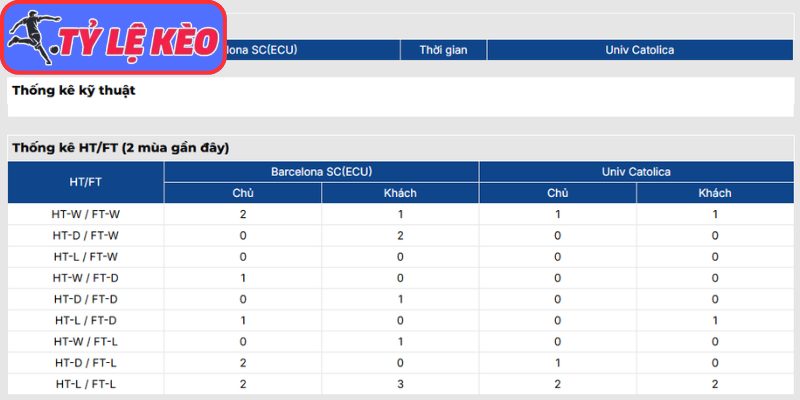Viewport: 800px width, 400px height.
Task: Click the HT-D / FT-L row label
Action: pos(86,362)
